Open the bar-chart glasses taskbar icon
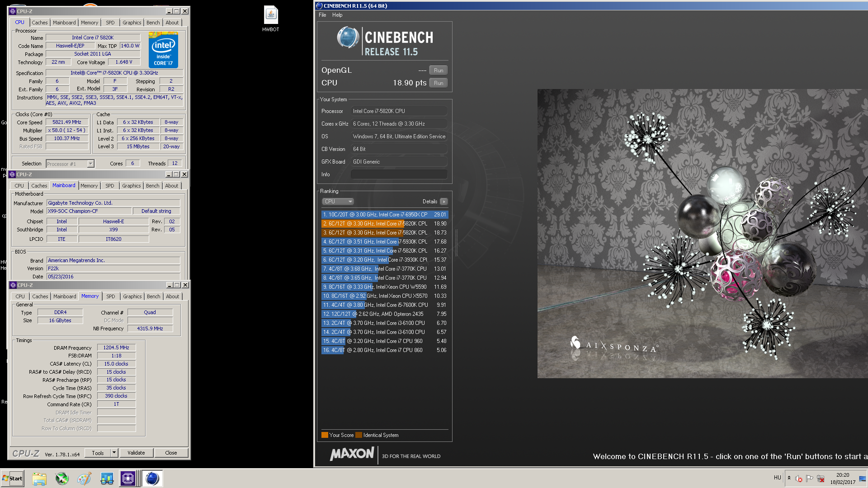This screenshot has width=868, height=488. (x=107, y=479)
